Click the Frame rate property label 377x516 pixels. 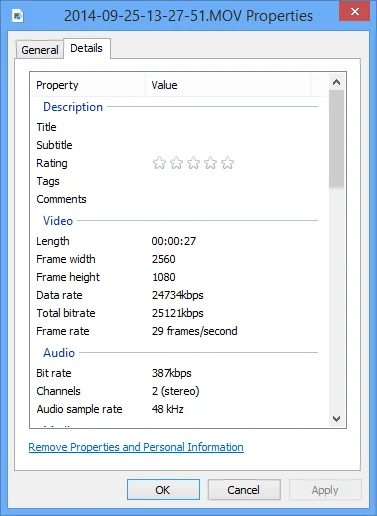tap(63, 331)
